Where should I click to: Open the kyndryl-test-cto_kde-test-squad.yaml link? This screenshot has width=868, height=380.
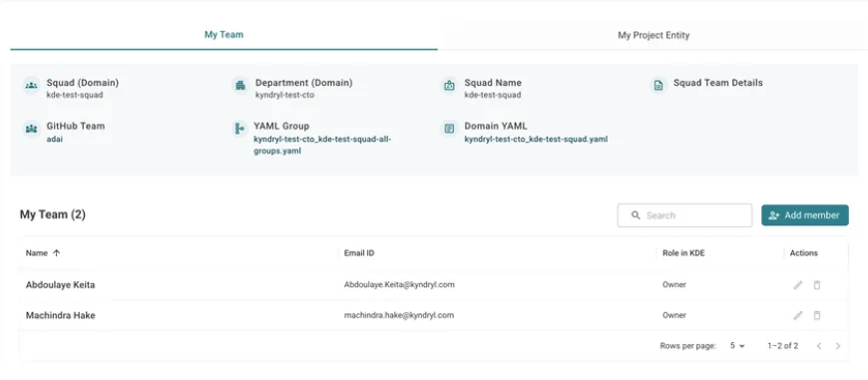tap(536, 139)
